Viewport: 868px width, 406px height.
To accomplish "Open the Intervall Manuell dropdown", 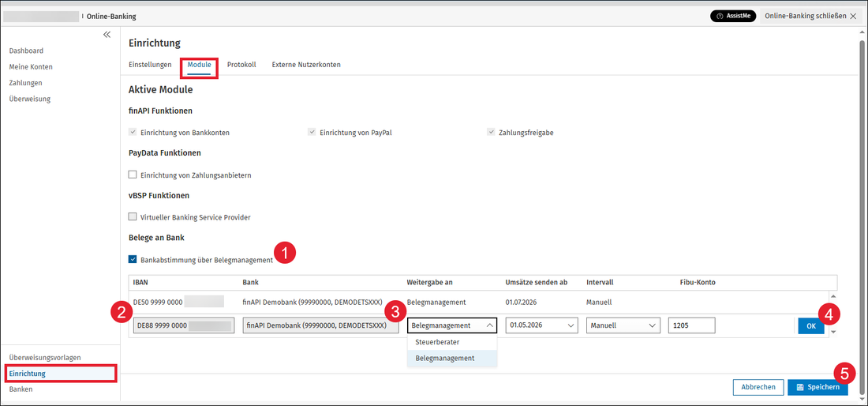I will tap(623, 325).
